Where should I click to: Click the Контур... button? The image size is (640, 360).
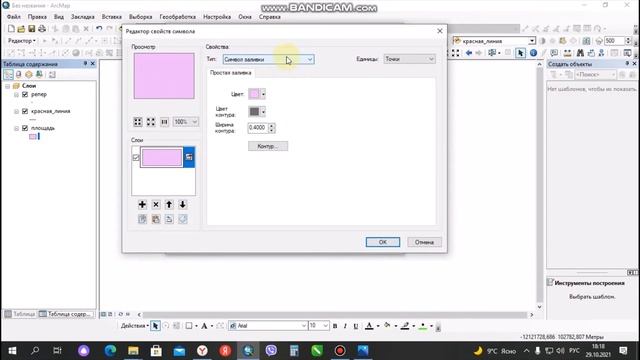(x=268, y=146)
